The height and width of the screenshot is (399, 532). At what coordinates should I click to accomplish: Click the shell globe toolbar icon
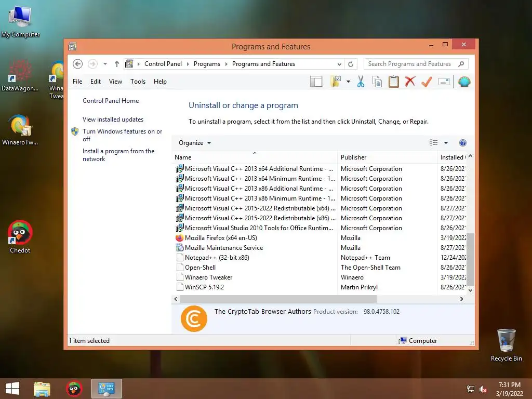click(464, 82)
